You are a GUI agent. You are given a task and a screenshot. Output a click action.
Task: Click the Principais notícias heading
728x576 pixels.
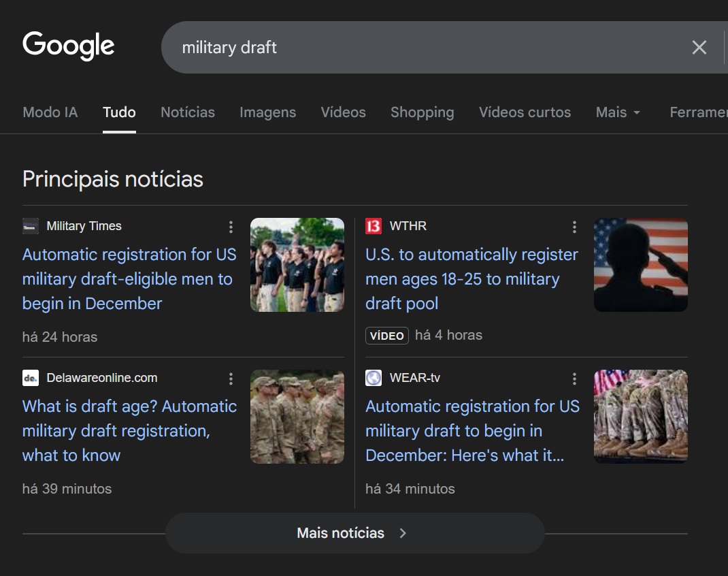point(113,179)
